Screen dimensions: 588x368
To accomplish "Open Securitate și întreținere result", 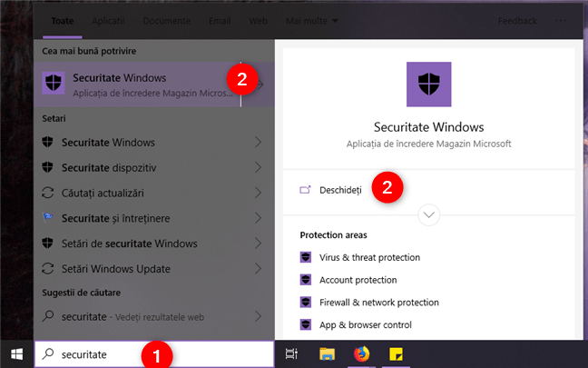I will [115, 218].
